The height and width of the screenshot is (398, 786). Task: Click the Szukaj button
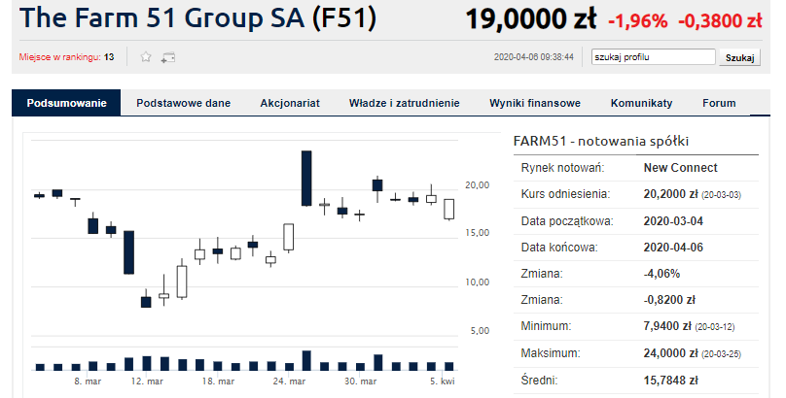(740, 58)
